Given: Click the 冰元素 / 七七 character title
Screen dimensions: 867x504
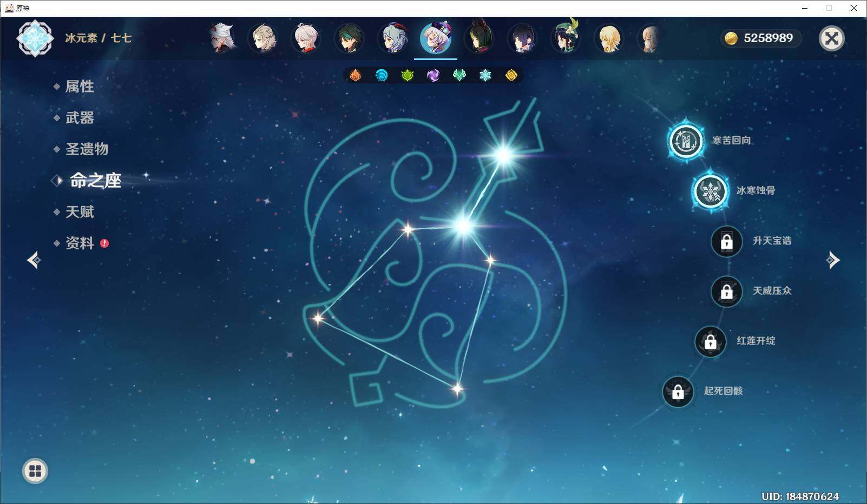Looking at the screenshot, I should point(98,38).
